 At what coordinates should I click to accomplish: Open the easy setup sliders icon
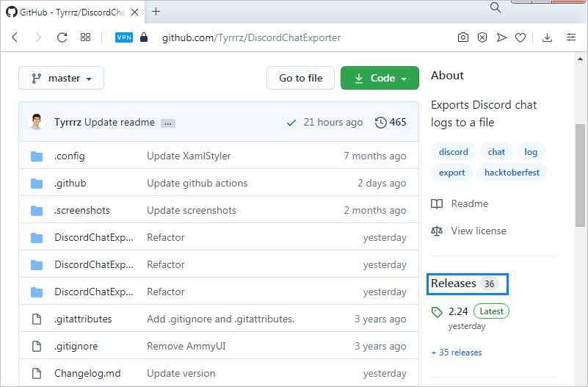pos(571,37)
